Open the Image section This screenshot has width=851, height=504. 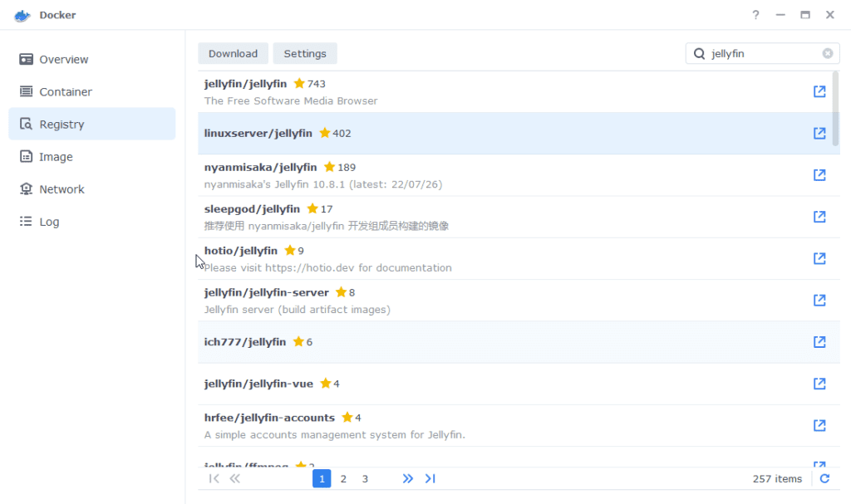(x=92, y=157)
